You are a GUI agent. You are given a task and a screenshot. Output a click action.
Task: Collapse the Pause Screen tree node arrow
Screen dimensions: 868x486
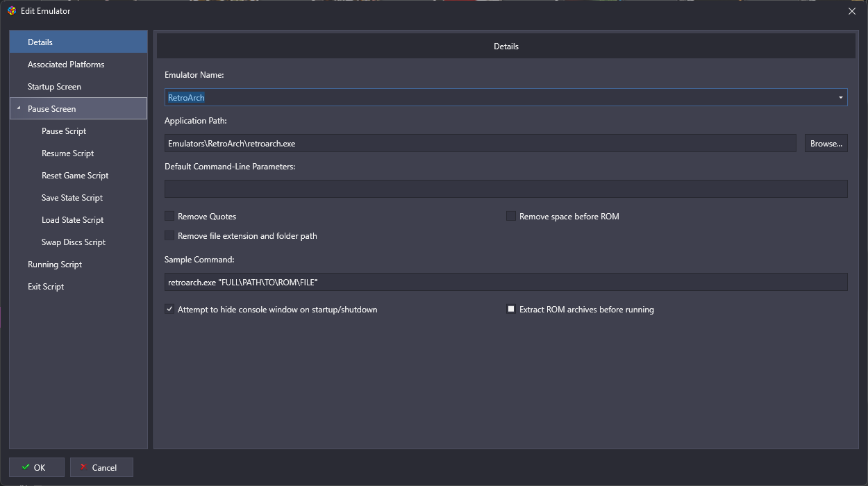click(19, 108)
